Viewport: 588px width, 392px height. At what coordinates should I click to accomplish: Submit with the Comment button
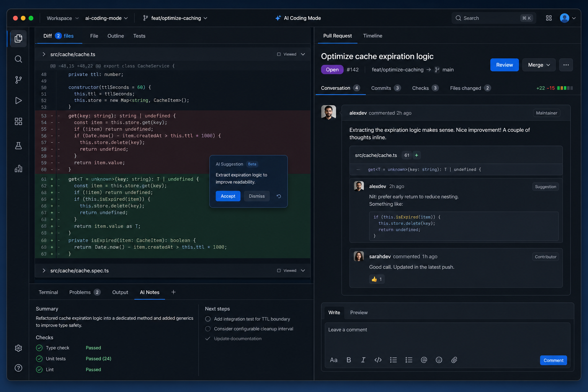point(554,360)
